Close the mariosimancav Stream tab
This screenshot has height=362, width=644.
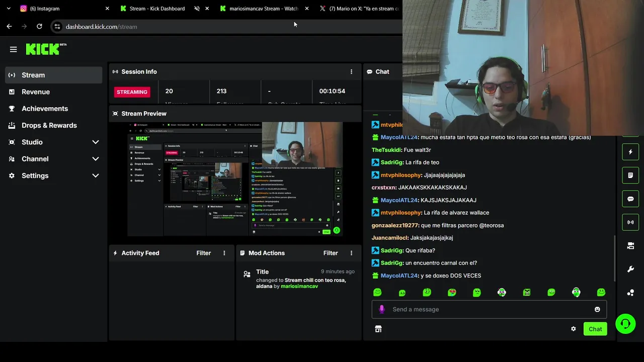click(x=307, y=9)
